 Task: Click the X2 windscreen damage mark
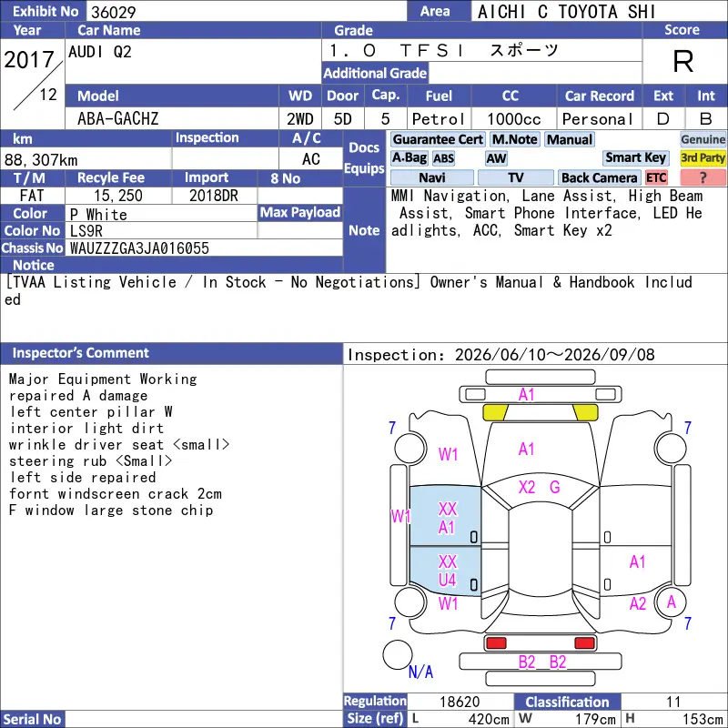pos(527,487)
